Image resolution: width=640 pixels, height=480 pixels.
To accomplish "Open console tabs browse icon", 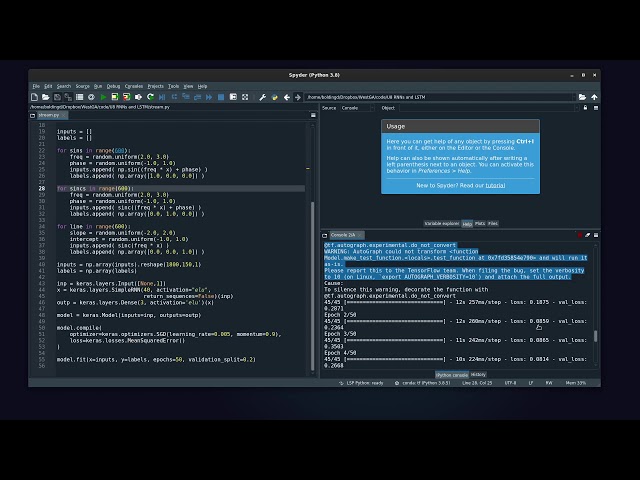I will tap(324, 235).
